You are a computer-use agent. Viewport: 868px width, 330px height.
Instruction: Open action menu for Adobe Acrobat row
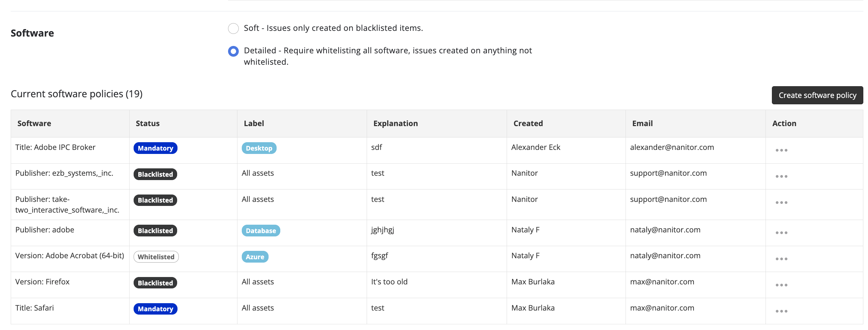(x=781, y=259)
